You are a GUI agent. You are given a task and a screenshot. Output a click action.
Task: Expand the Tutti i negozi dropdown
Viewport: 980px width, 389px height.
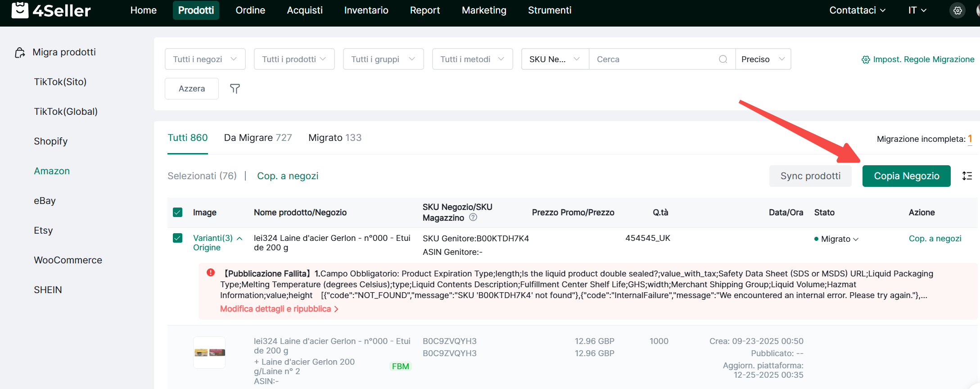click(x=205, y=59)
